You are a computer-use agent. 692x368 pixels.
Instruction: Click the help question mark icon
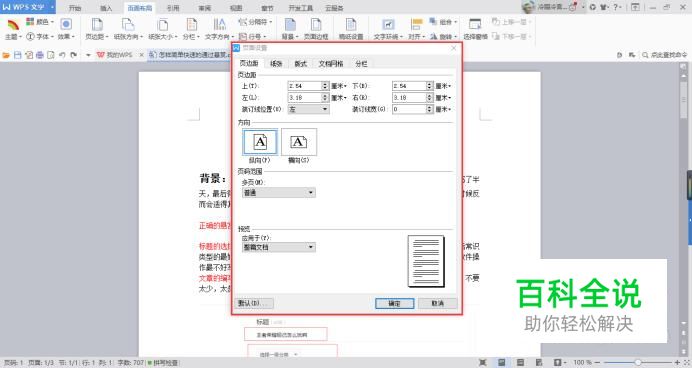coord(616,7)
